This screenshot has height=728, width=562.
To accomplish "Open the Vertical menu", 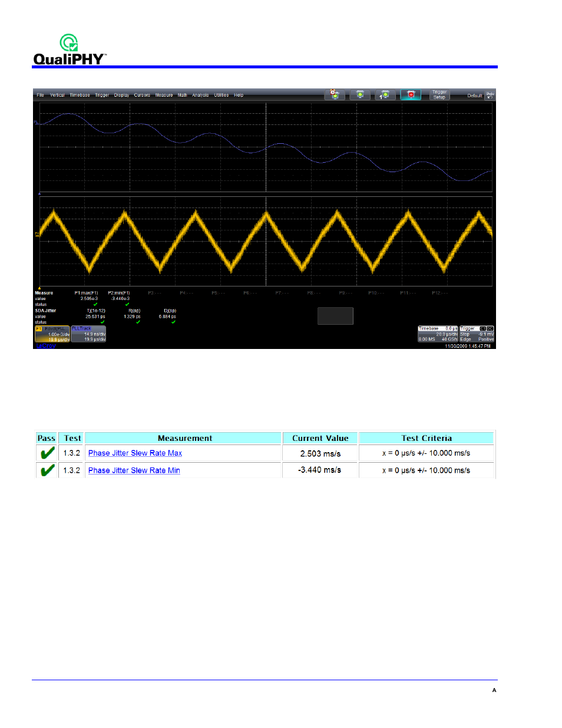I will pos(57,95).
